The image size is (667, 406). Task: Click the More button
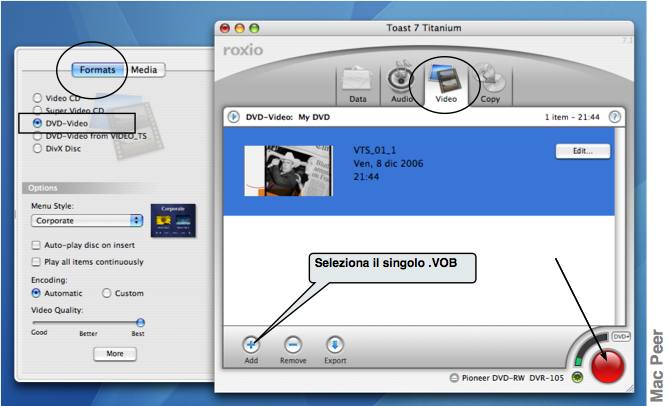point(115,354)
